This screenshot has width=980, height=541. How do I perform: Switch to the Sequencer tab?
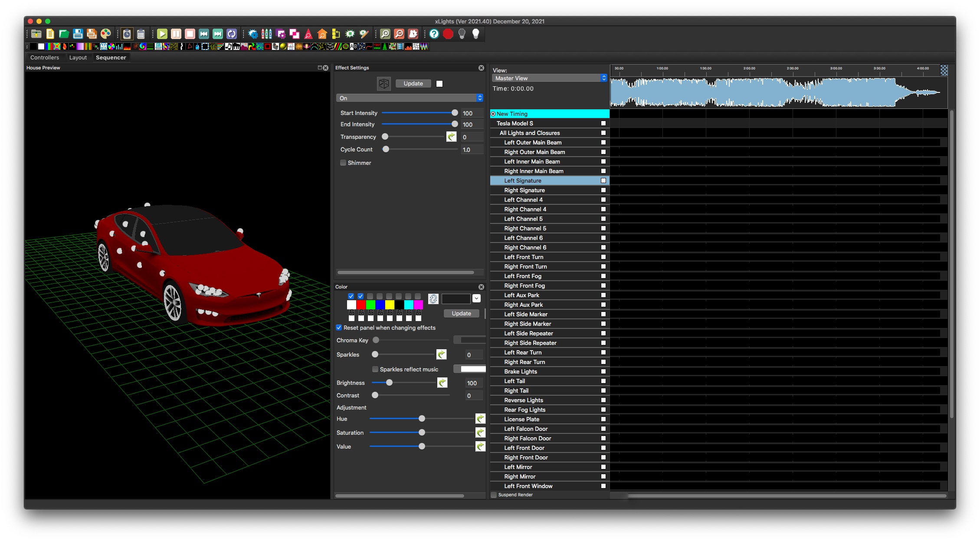tap(111, 58)
